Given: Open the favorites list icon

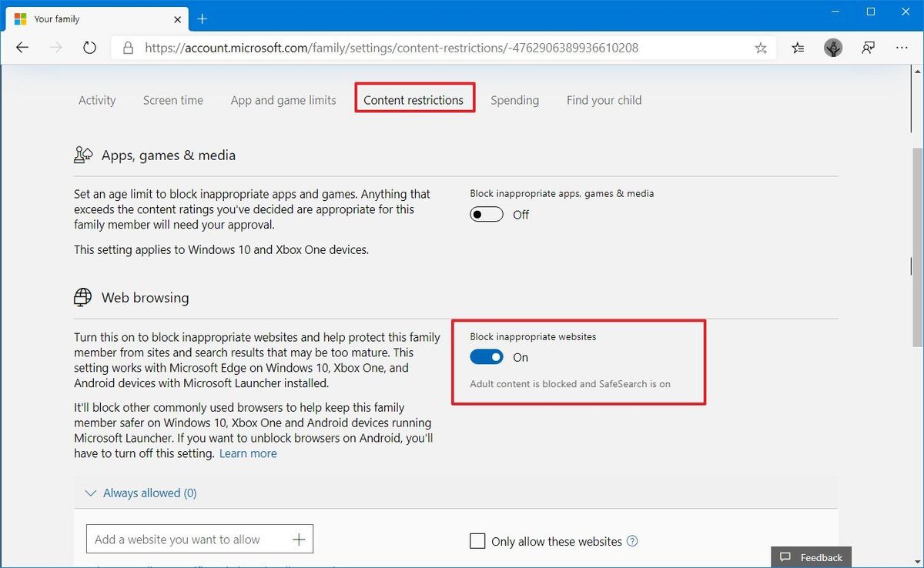Looking at the screenshot, I should (x=797, y=47).
